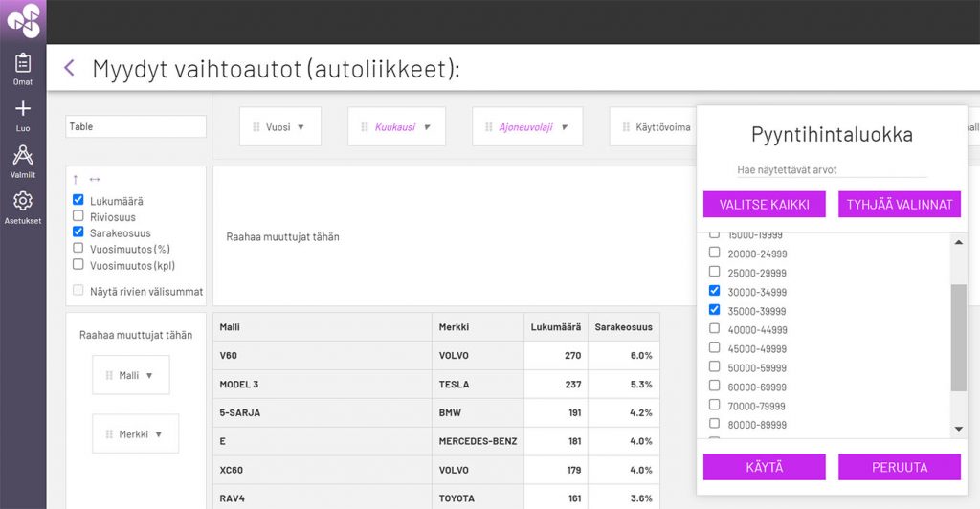The width and height of the screenshot is (980, 509).
Task: Click the horizontal swap arrows icon
Action: coord(94,180)
